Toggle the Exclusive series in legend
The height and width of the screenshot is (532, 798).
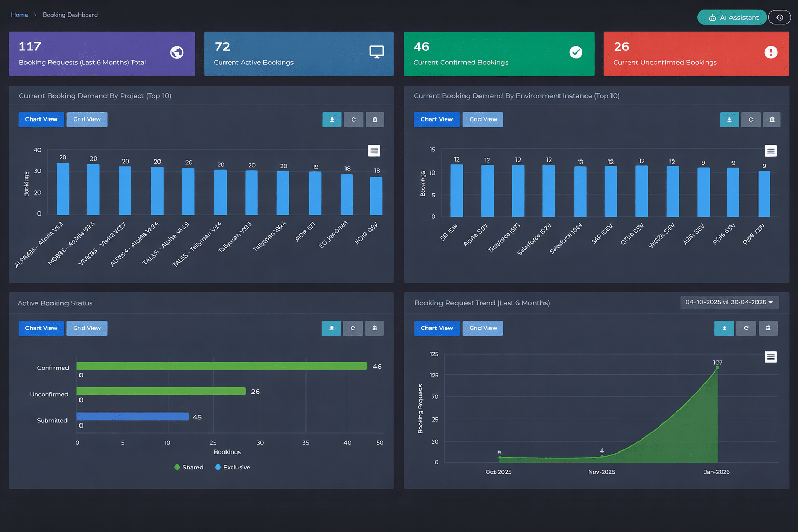point(233,467)
